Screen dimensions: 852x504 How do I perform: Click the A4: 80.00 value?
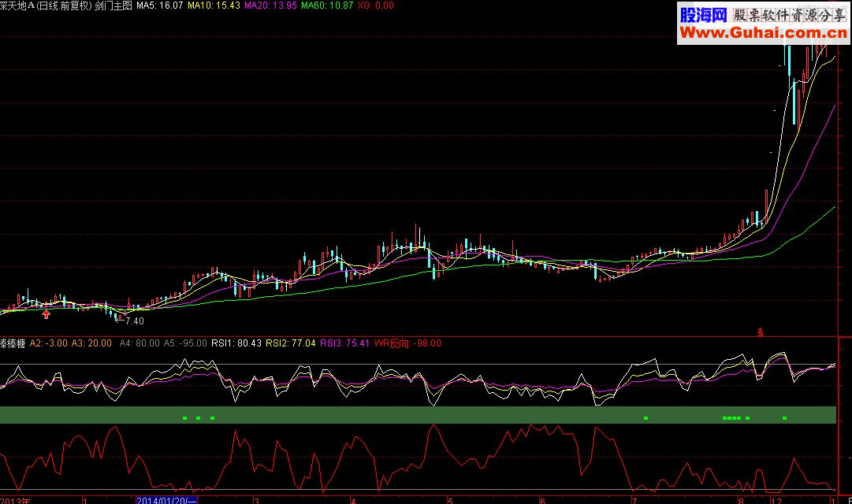[x=140, y=343]
